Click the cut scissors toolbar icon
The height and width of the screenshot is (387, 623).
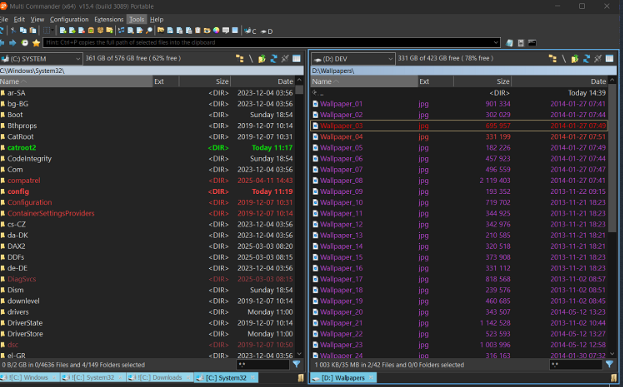13,30
